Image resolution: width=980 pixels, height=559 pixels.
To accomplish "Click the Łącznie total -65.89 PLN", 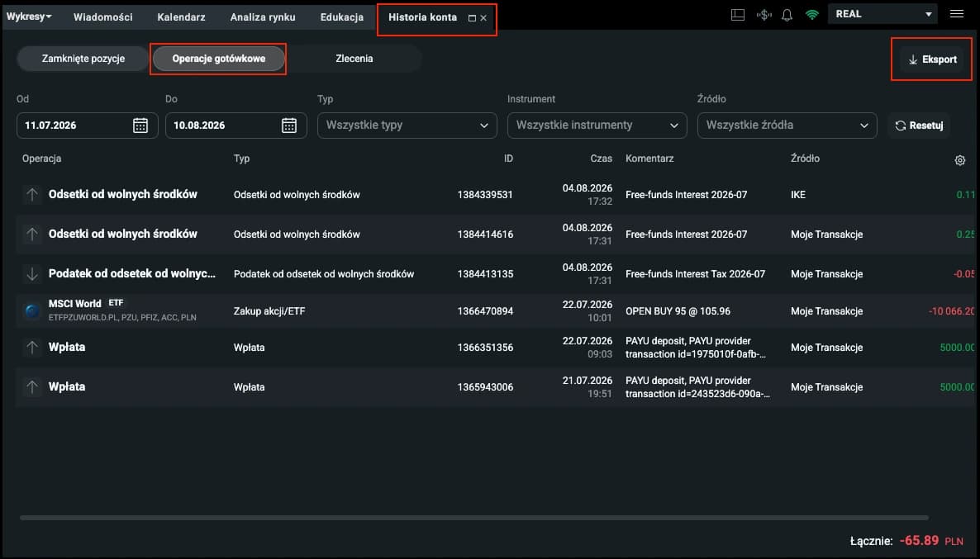I will pyautogui.click(x=906, y=541).
